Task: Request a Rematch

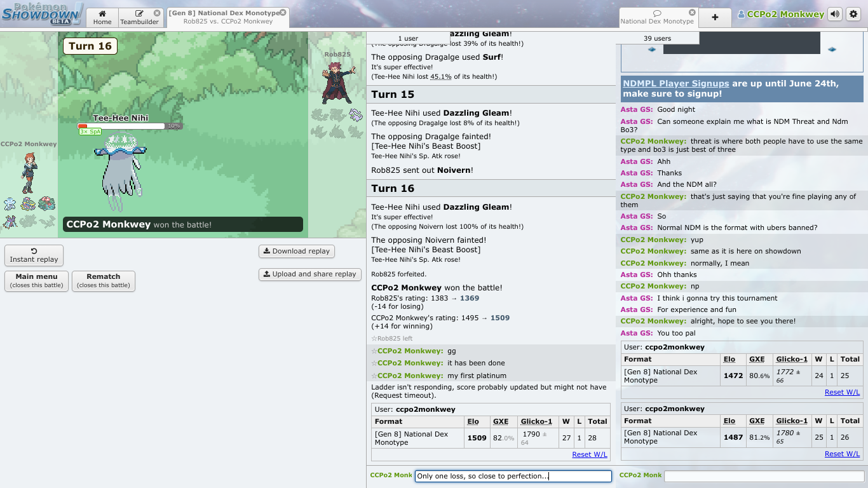Action: pyautogui.click(x=104, y=281)
